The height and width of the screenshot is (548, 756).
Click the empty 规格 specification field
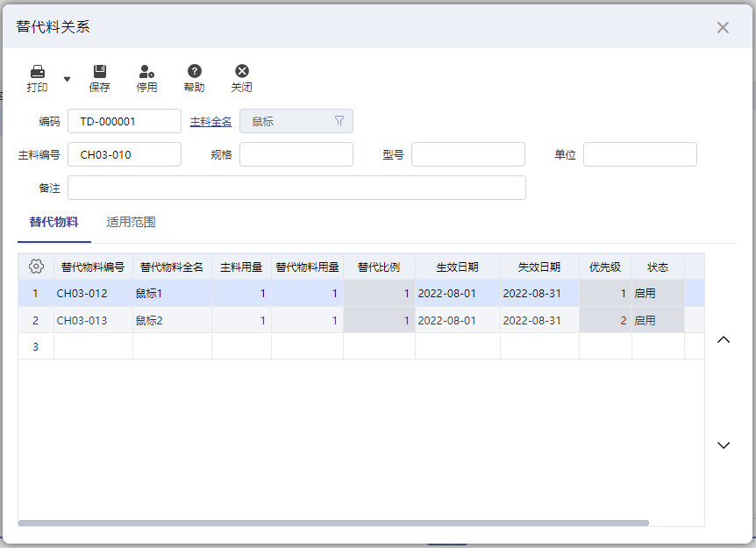[x=296, y=153]
